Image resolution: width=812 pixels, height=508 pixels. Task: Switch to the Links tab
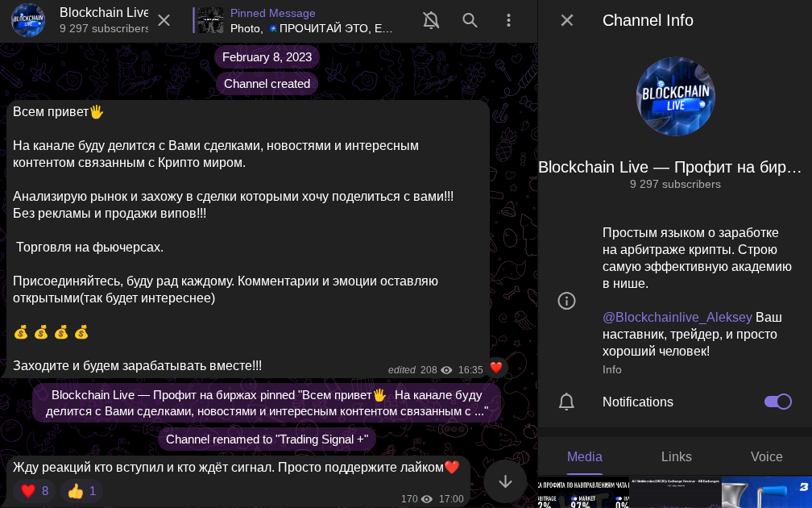676,456
